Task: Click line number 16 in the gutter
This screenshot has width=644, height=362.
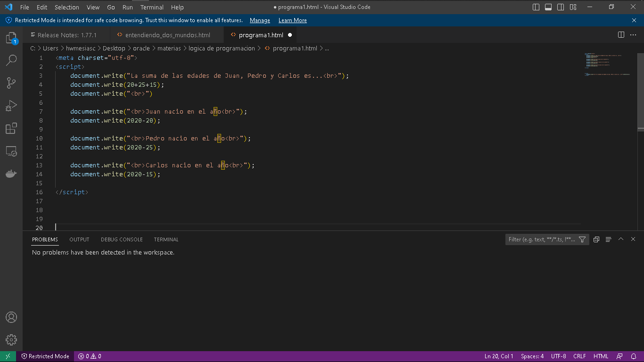Action: click(x=39, y=192)
